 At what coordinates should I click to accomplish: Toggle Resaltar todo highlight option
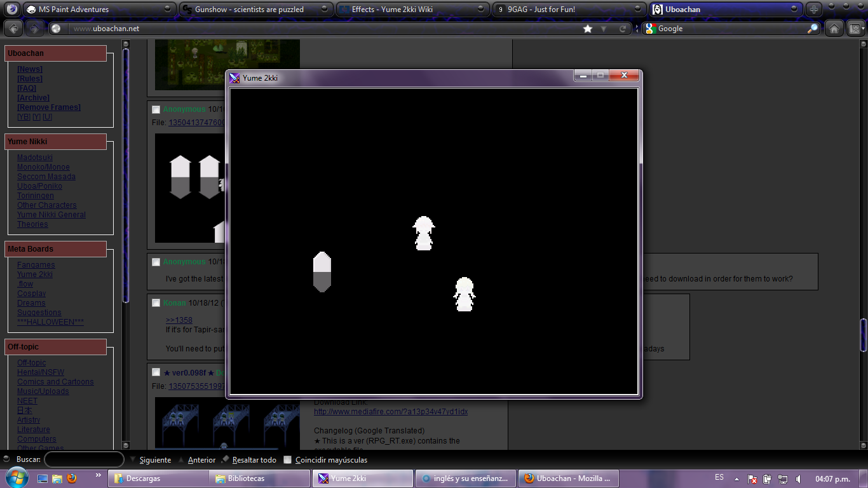[x=248, y=459]
